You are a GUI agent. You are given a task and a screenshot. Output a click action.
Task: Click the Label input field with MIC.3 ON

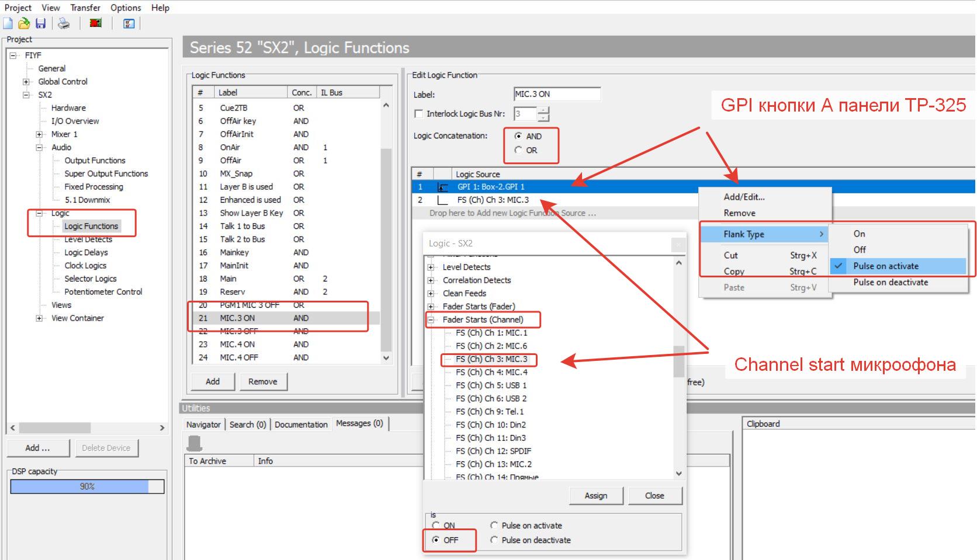click(557, 94)
